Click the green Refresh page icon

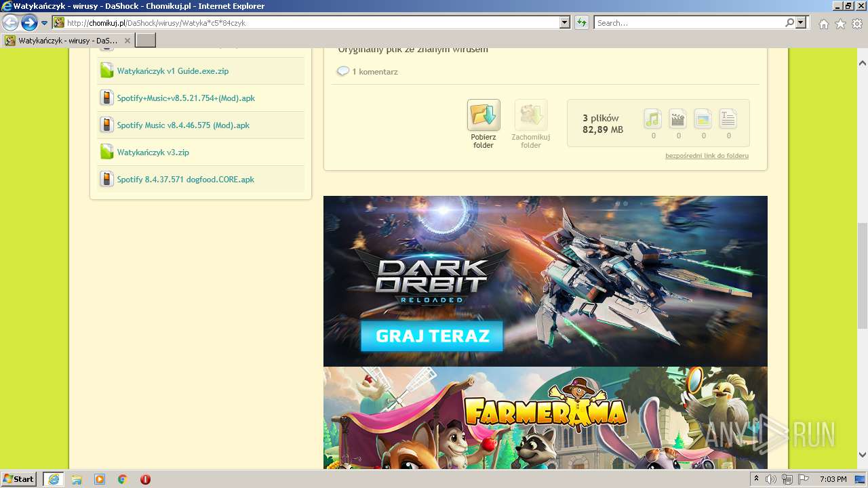pyautogui.click(x=581, y=22)
